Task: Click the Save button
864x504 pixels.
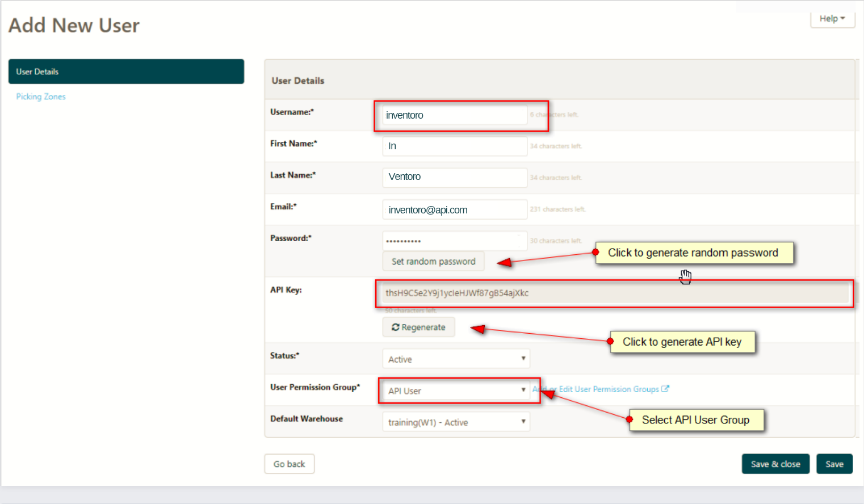Action: tap(834, 464)
